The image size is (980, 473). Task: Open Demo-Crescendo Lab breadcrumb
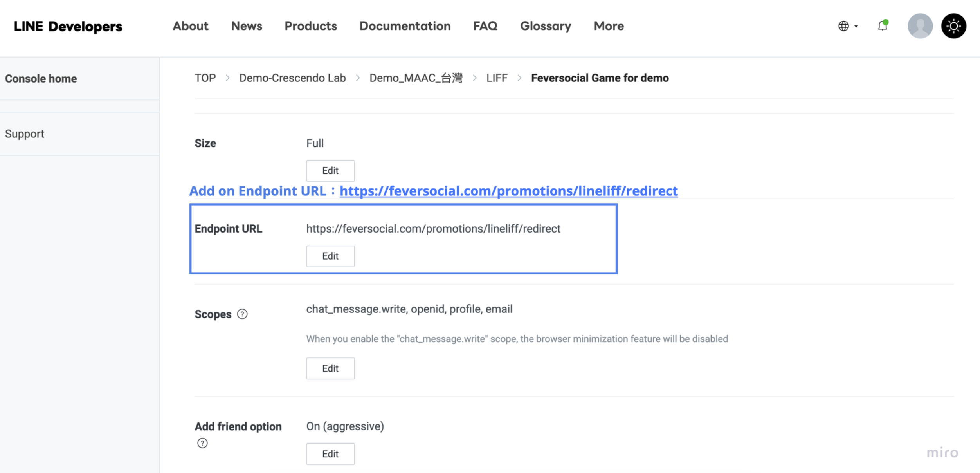click(x=292, y=78)
